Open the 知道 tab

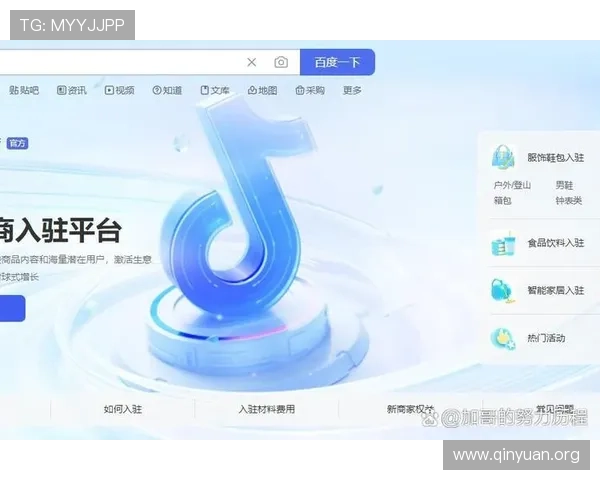167,90
